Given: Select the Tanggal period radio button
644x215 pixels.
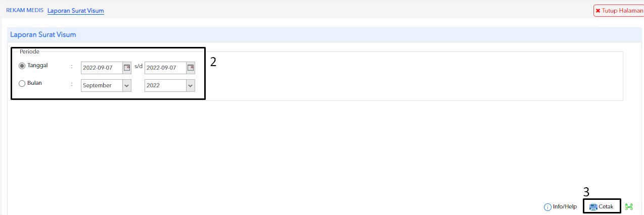Looking at the screenshot, I should coord(22,66).
